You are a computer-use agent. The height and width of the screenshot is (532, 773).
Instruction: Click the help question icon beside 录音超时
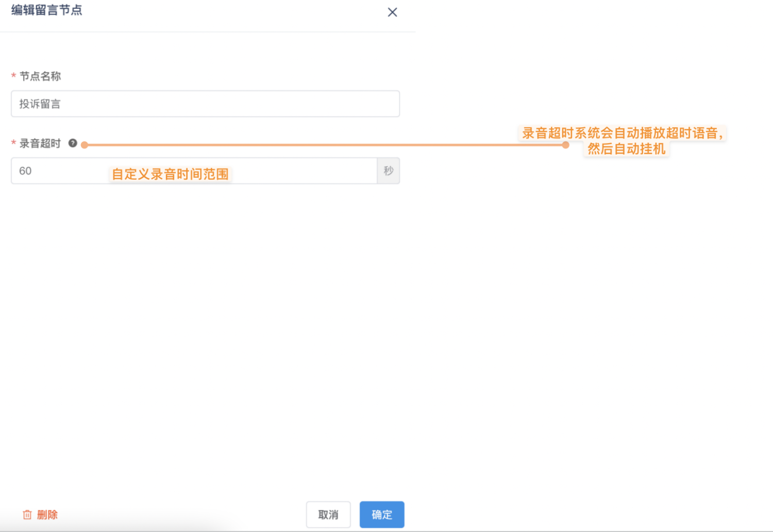(x=73, y=143)
